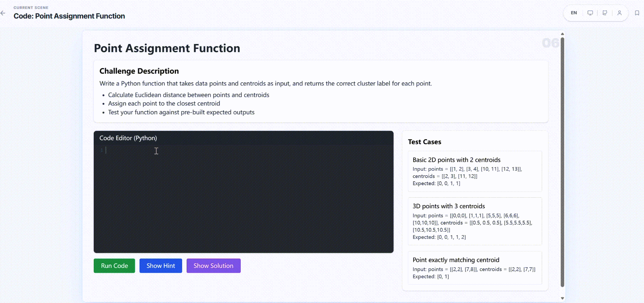Viewport: 644px width, 303px height.
Task: Bookmark this scene with the bookmark icon
Action: [x=637, y=13]
